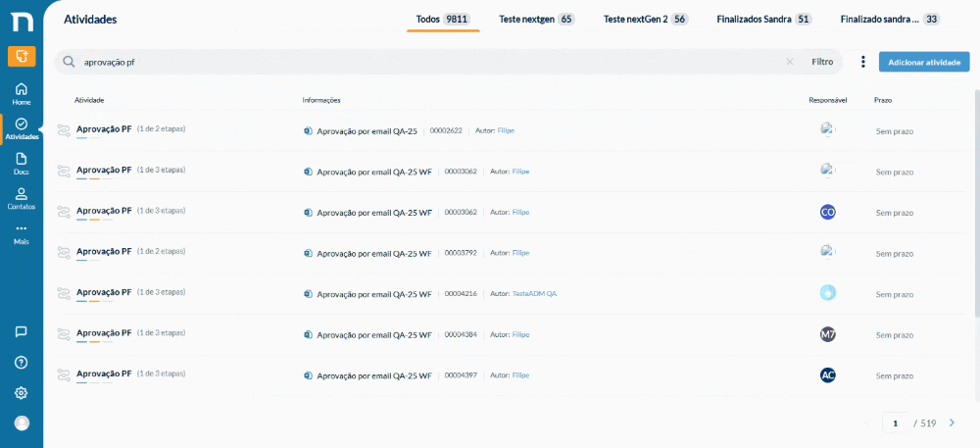
Task: Open the chat messages icon
Action: 22,331
